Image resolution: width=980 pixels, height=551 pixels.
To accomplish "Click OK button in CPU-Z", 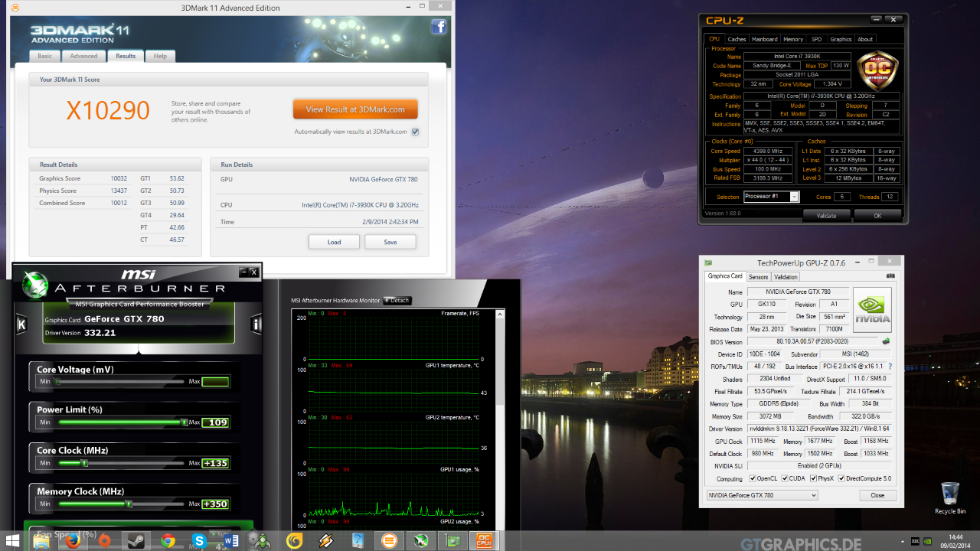I will click(877, 215).
